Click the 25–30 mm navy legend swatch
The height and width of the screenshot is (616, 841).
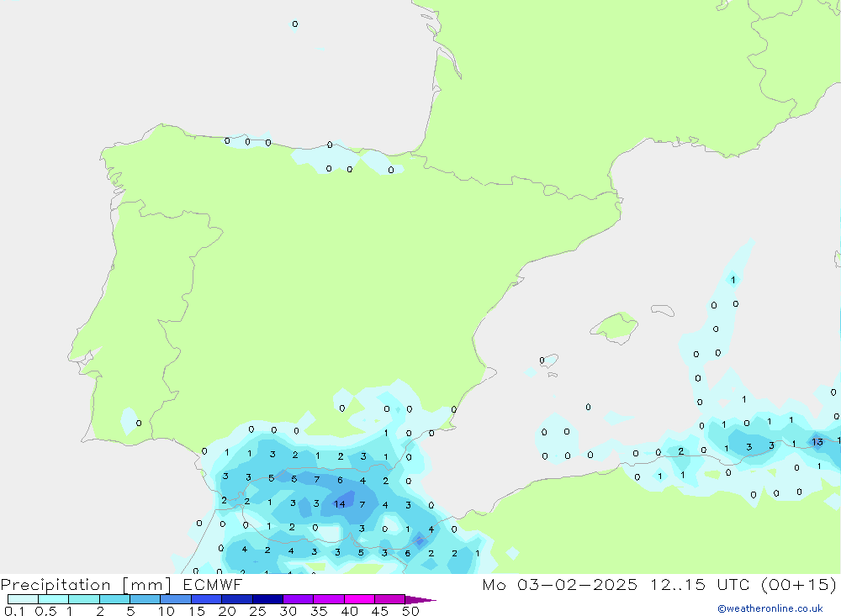coord(267,599)
